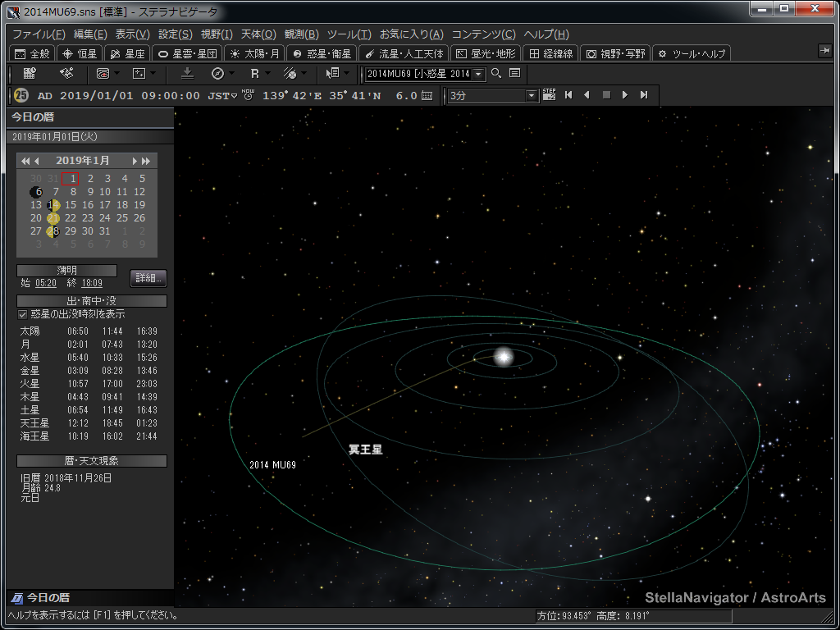The image size is (840, 630).
Task: Switch to the 惑星・衛星 tab
Action: [322, 53]
